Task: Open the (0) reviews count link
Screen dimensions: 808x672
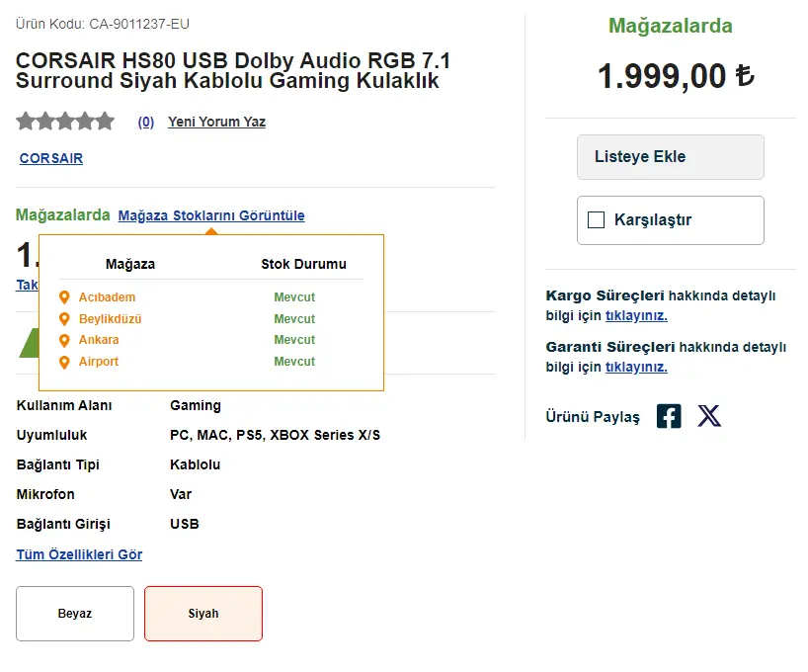Action: 146,122
